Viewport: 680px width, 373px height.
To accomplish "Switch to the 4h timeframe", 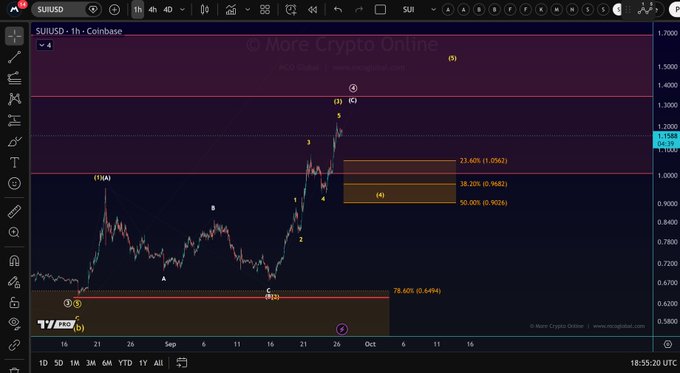I will (152, 9).
